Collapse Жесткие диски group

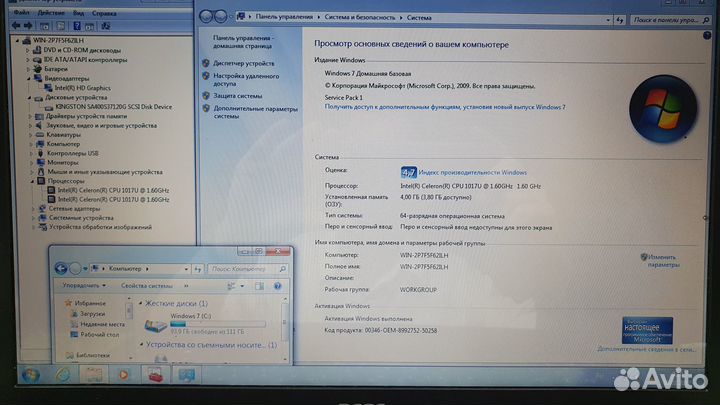[x=141, y=304]
